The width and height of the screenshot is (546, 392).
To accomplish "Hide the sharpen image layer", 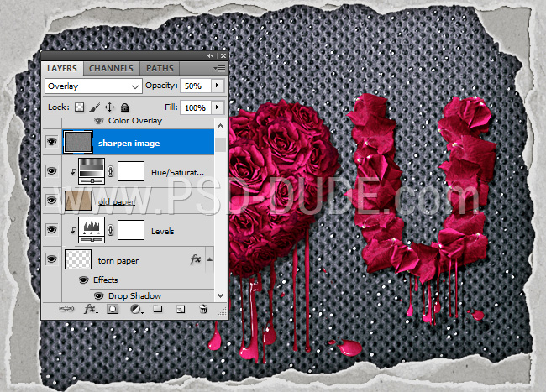I will point(52,142).
